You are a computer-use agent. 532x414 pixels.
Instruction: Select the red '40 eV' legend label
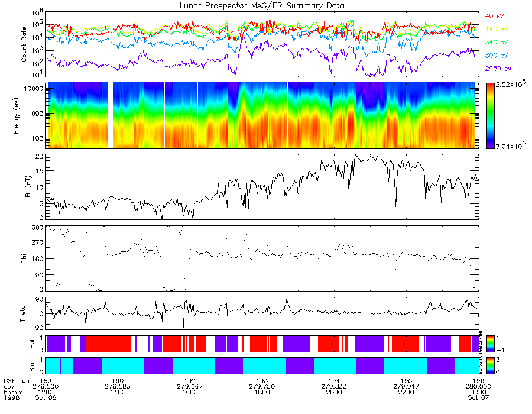tap(494, 16)
